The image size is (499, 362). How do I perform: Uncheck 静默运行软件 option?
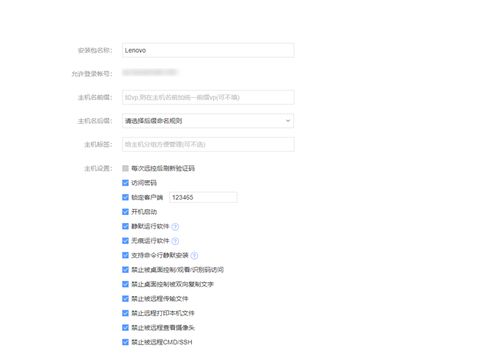tap(125, 226)
